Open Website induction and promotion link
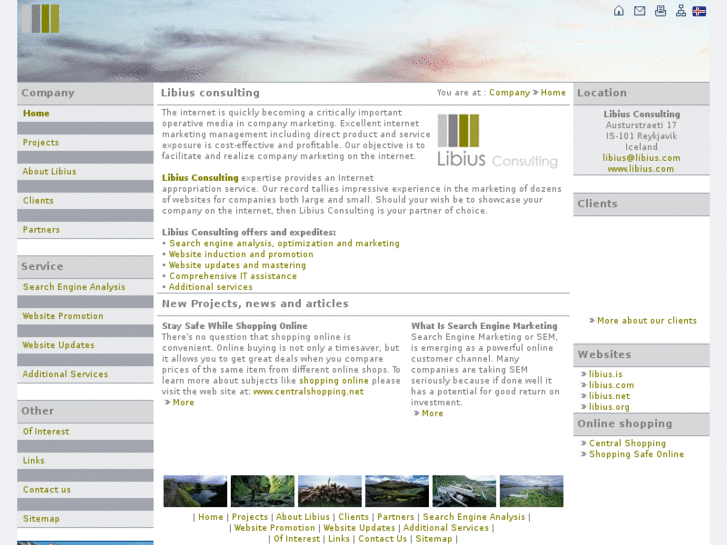 [x=241, y=254]
